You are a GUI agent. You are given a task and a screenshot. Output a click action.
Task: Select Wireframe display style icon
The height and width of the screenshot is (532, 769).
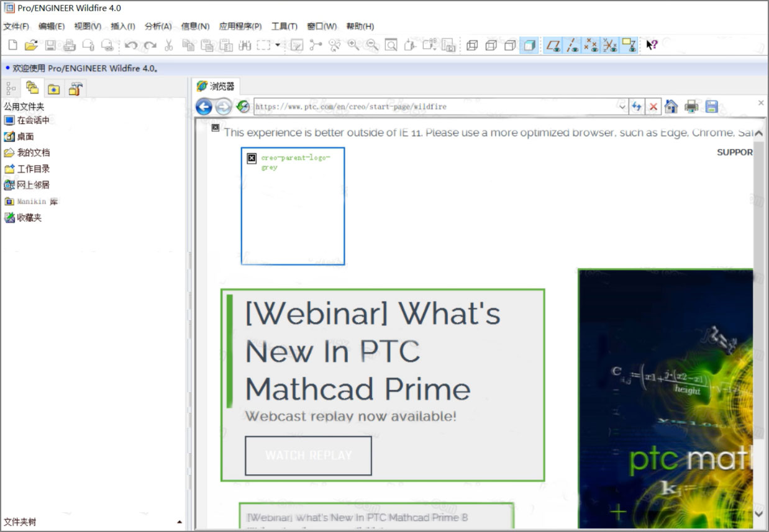click(472, 45)
